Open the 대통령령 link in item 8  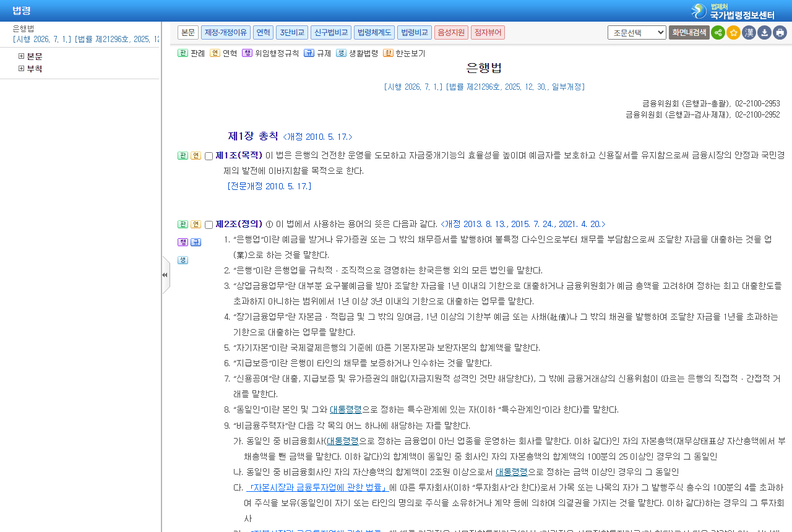tap(345, 410)
